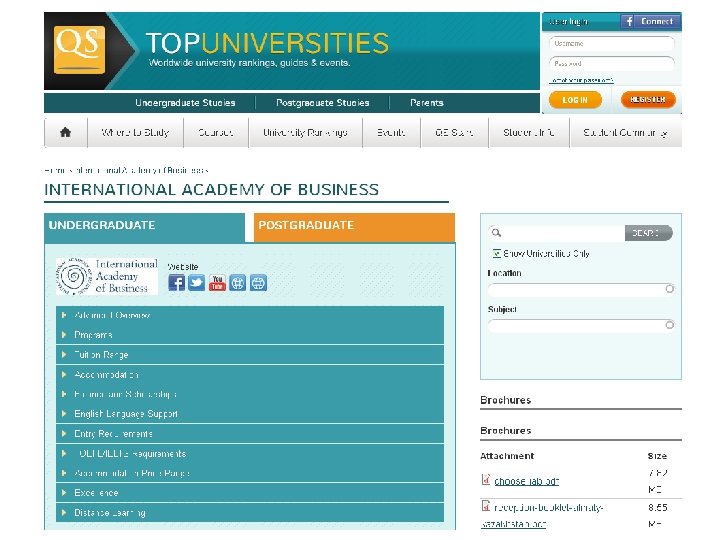Expand the Financial and Scholarships section

[250, 394]
